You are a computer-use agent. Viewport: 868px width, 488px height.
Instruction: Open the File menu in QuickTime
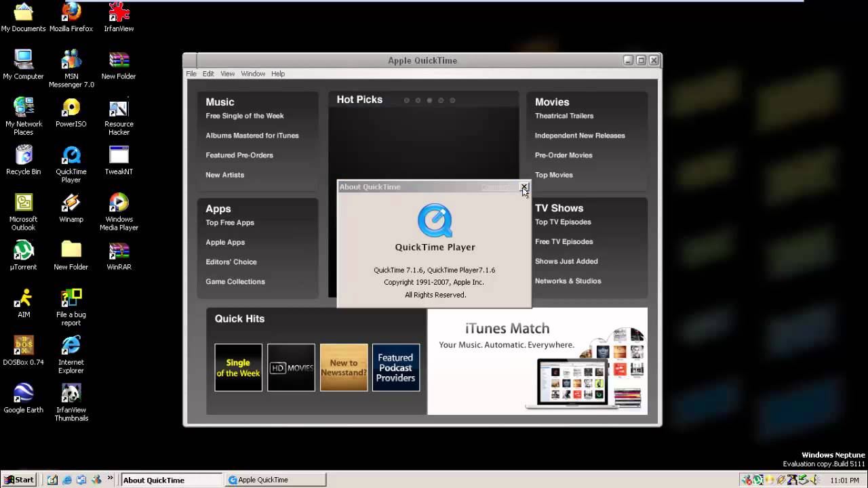191,74
